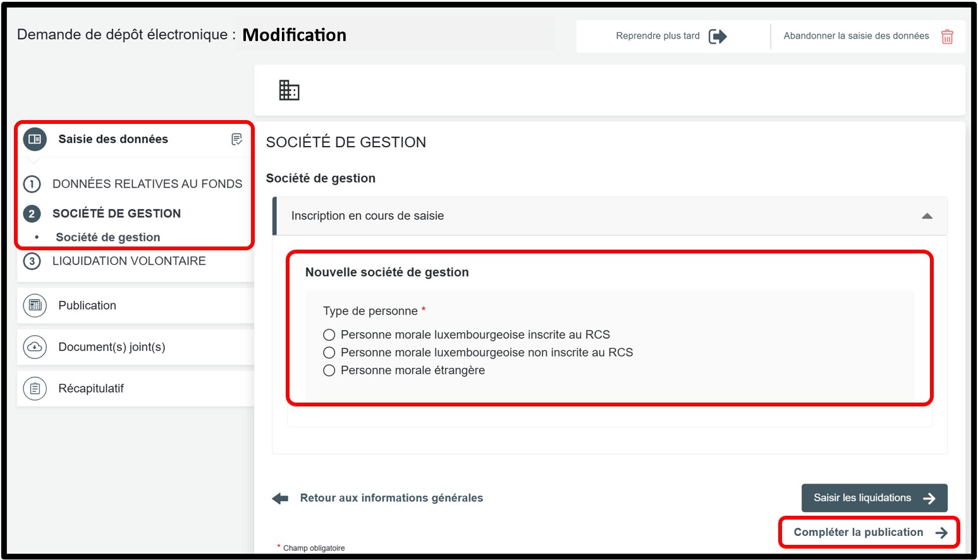The width and height of the screenshot is (978, 560).
Task: Select Personne morale luxembourgeoise non inscrite au RCS
Action: [x=329, y=353]
